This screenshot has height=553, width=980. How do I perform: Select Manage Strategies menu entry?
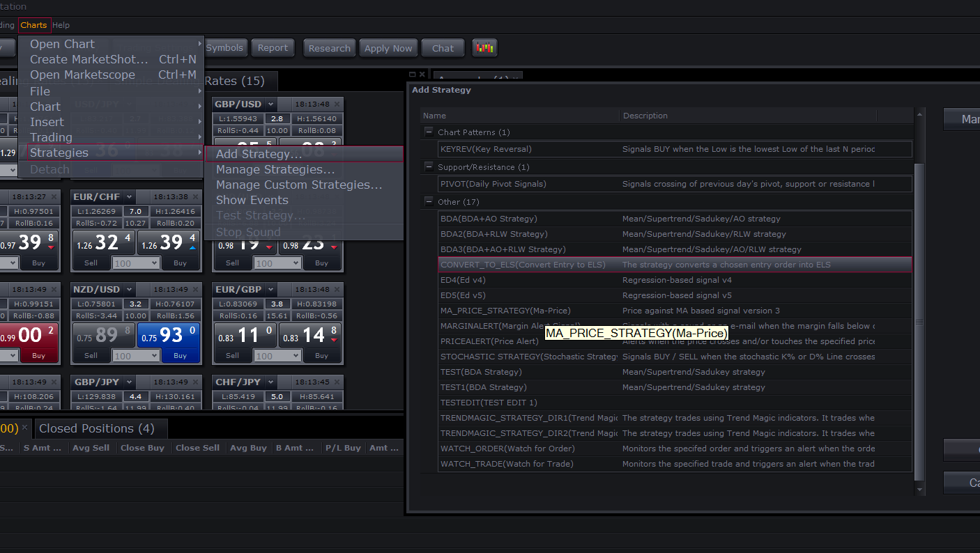click(275, 169)
